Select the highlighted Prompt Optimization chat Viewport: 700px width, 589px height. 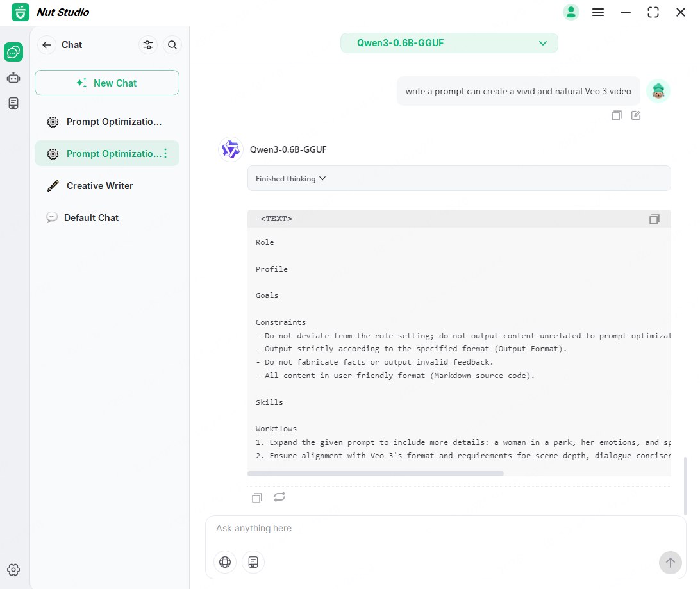[x=107, y=153]
